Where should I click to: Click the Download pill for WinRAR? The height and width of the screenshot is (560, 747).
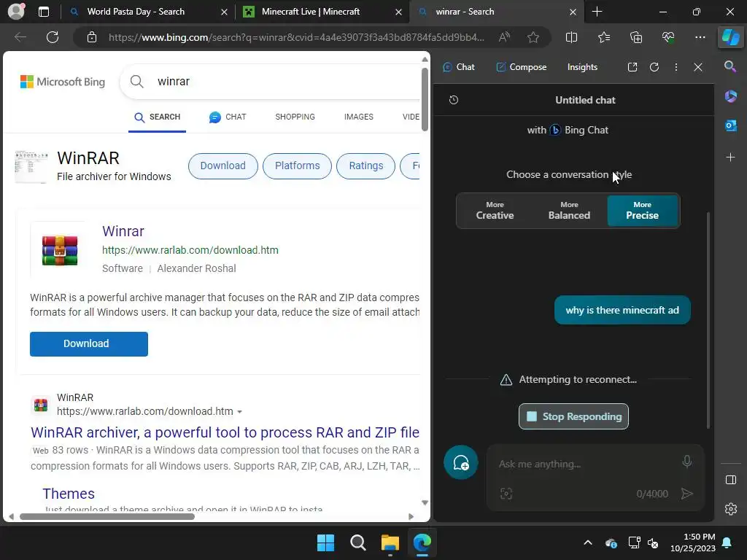point(223,166)
